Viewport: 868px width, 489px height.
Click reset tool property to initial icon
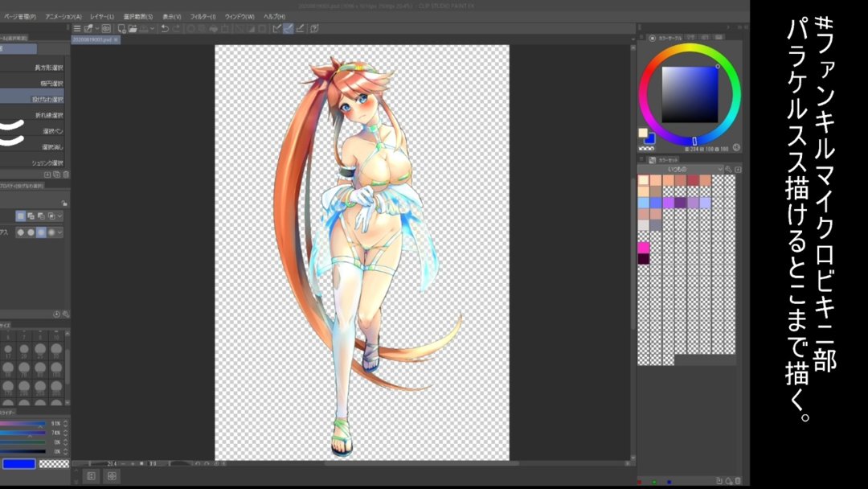pyautogui.click(x=56, y=314)
